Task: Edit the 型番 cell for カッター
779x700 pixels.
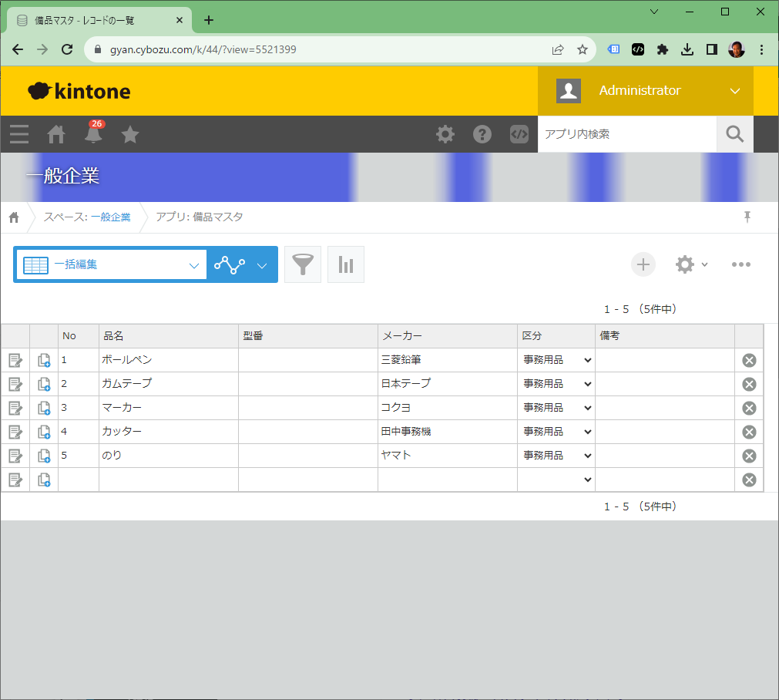Action: (308, 432)
